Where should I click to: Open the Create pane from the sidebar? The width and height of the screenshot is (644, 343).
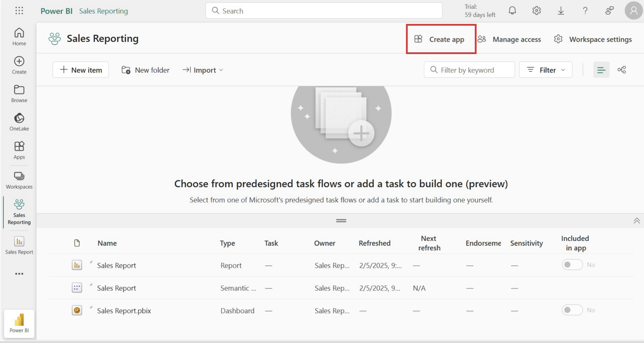click(19, 64)
